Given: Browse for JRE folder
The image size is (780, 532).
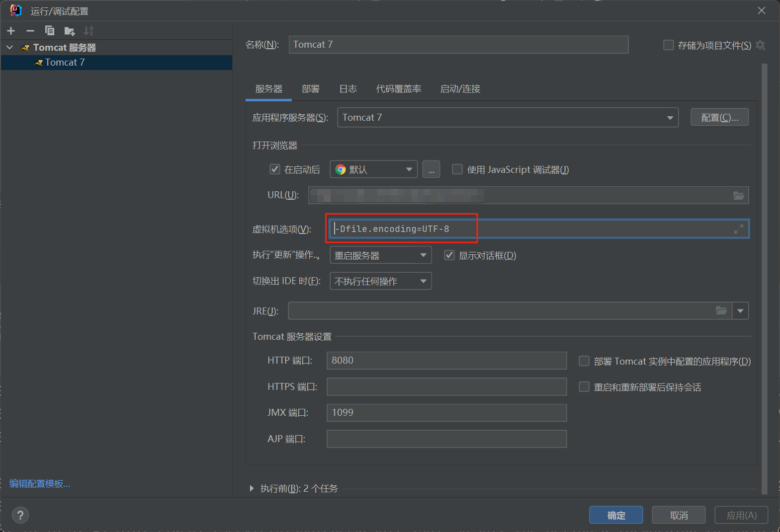Looking at the screenshot, I should (x=721, y=311).
